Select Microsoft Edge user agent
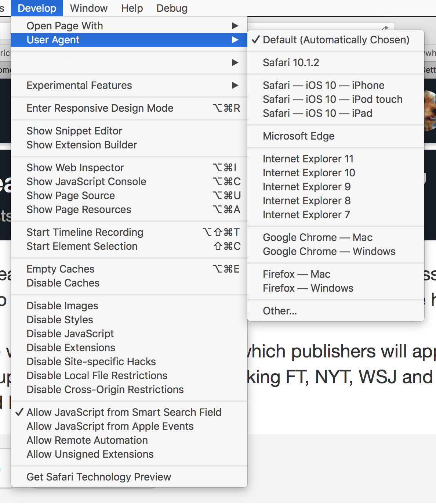Screen dimensions: 436x504 click(x=298, y=136)
